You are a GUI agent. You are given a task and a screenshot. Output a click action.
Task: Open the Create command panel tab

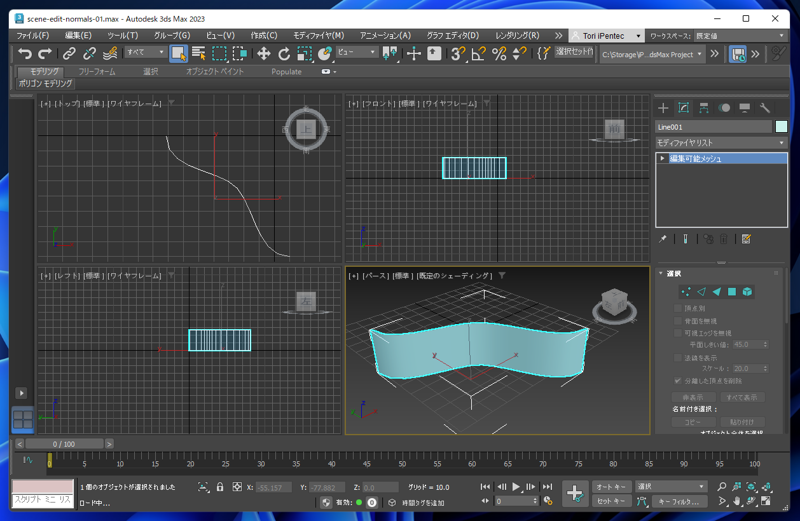[663, 108]
